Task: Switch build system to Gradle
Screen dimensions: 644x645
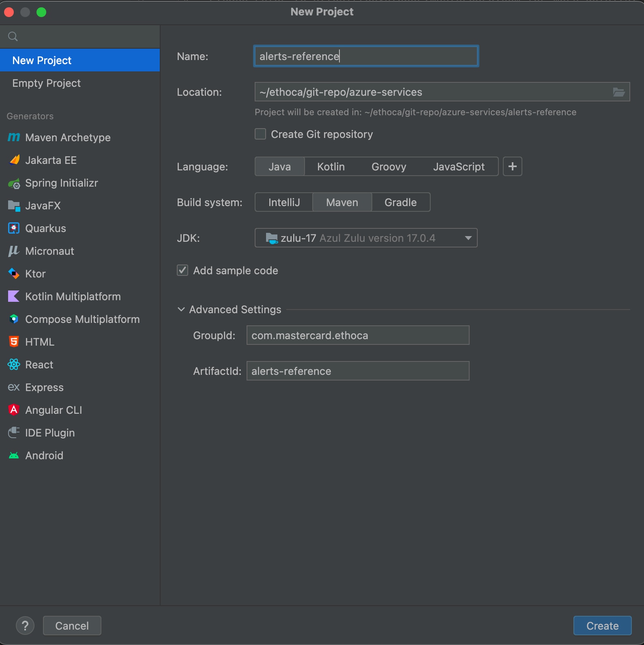Action: click(x=400, y=202)
